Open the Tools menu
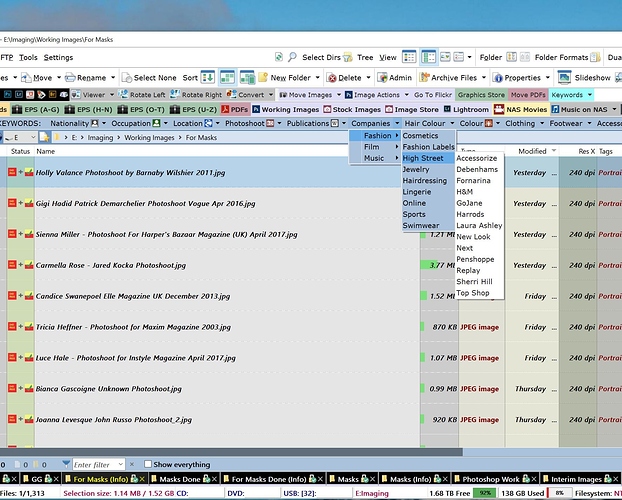Image resolution: width=622 pixels, height=500 pixels. click(28, 57)
